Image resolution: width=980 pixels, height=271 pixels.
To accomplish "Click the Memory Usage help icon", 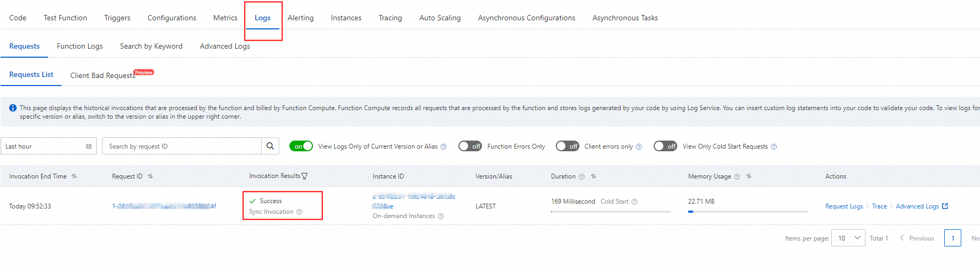I will [x=737, y=177].
